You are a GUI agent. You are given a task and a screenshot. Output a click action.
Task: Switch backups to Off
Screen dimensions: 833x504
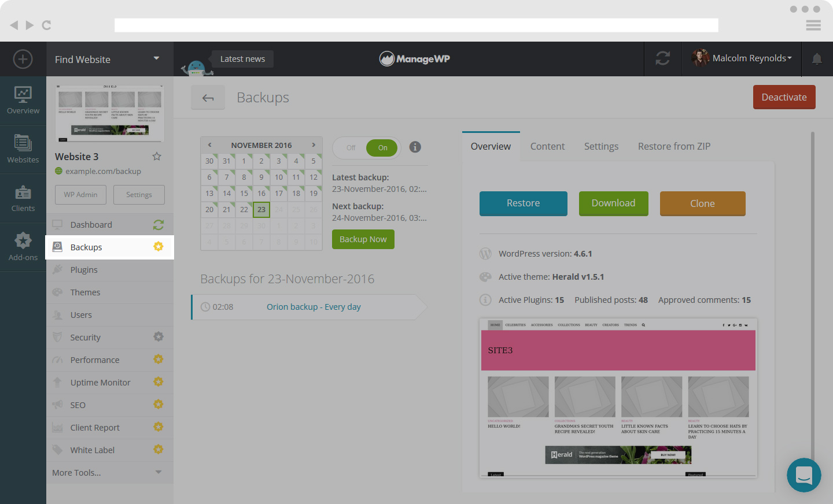point(351,148)
